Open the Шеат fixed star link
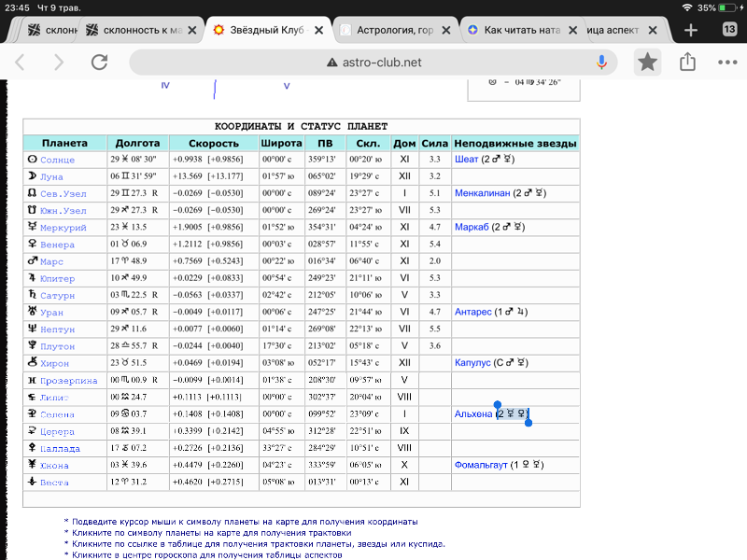Screen dimensions: 747x560 pos(466,159)
